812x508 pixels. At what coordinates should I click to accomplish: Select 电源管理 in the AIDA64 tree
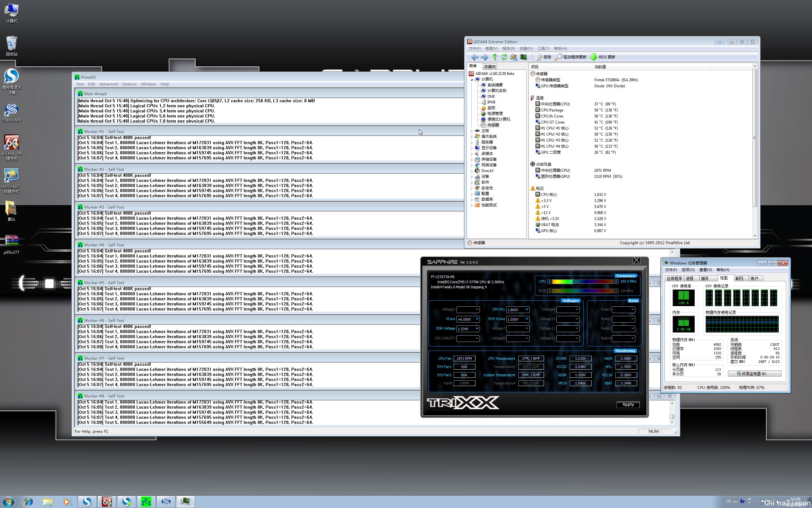[x=495, y=114]
